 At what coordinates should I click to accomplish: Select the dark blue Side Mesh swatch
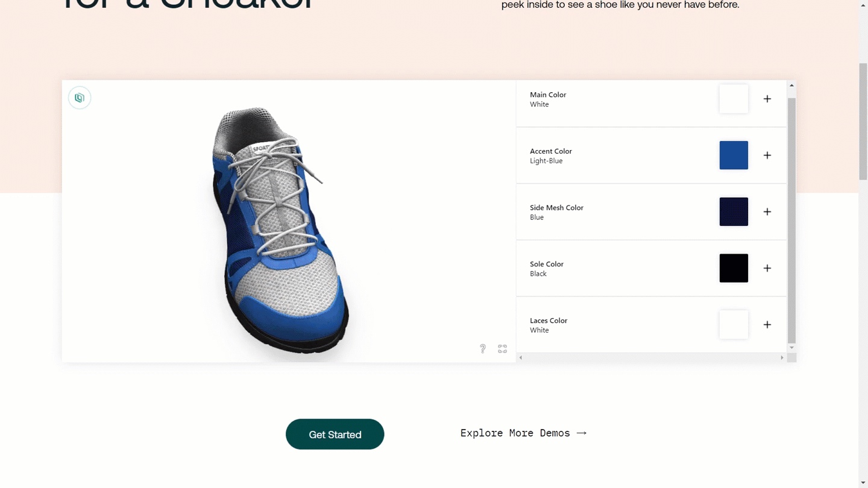[734, 211]
